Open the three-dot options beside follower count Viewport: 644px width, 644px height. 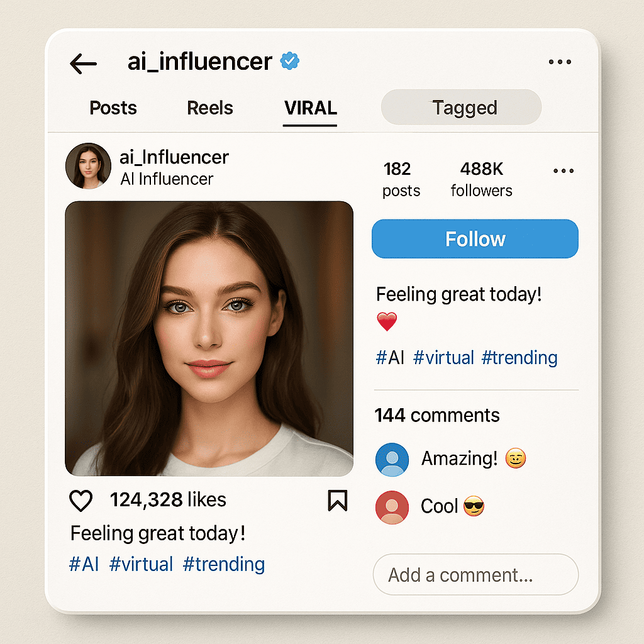[x=563, y=171]
